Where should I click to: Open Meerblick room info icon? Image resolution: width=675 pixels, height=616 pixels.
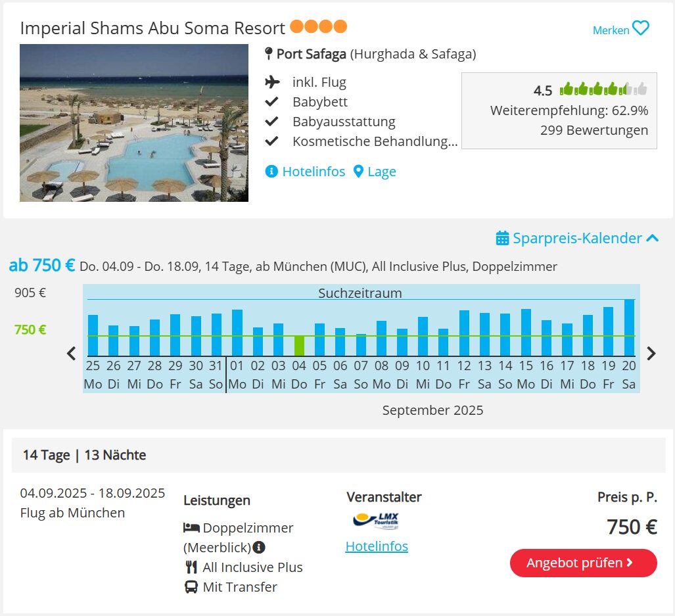click(x=259, y=548)
